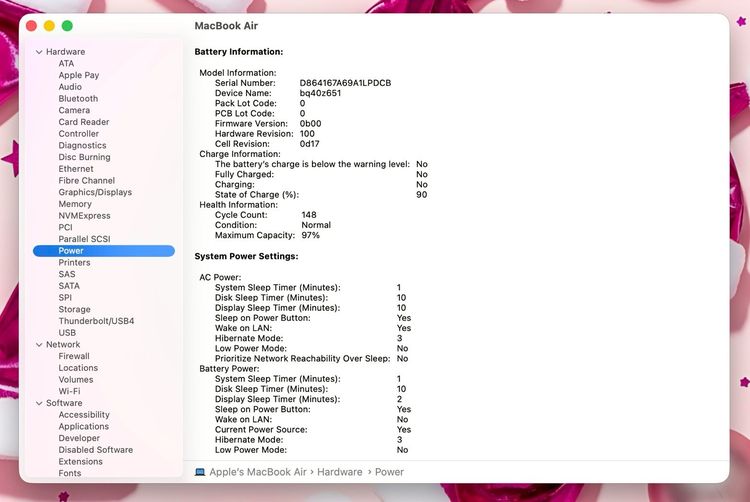Select PCI in the sidebar
Viewport: 750px width, 502px height.
point(66,228)
